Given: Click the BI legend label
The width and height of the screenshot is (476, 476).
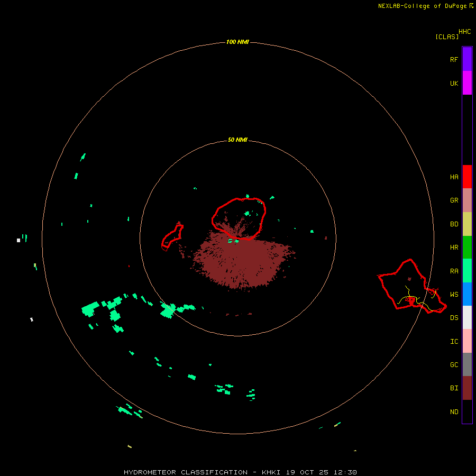Looking at the screenshot, I should click(x=454, y=388).
